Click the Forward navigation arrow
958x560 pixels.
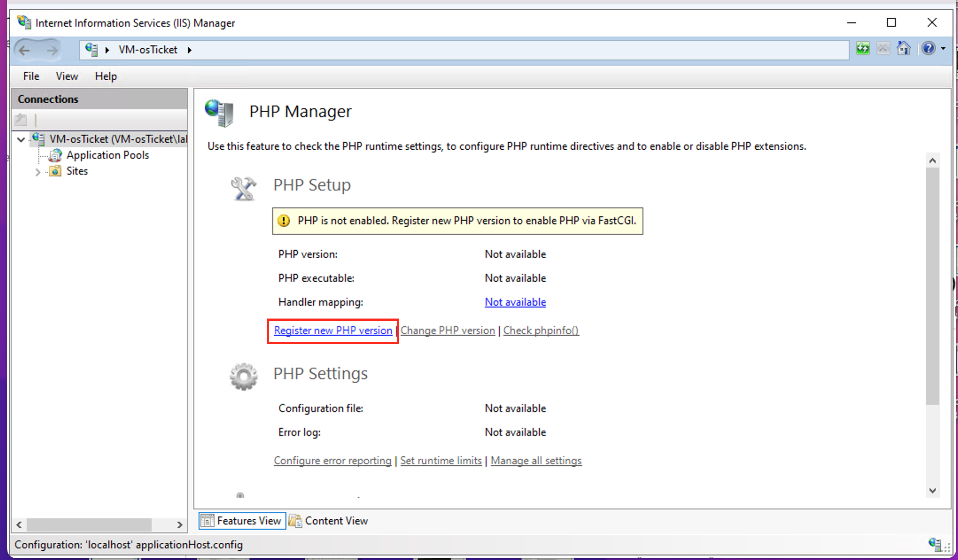click(x=52, y=50)
